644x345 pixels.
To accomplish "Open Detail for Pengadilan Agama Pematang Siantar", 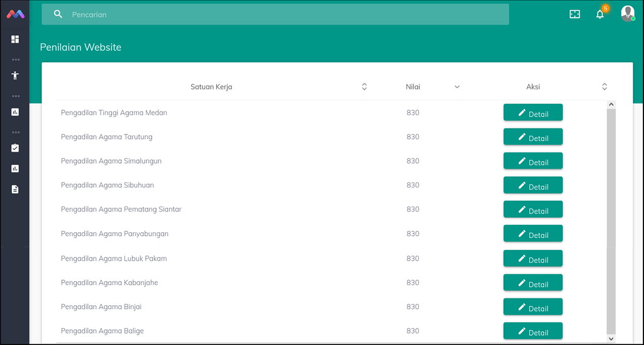I will pyautogui.click(x=533, y=209).
